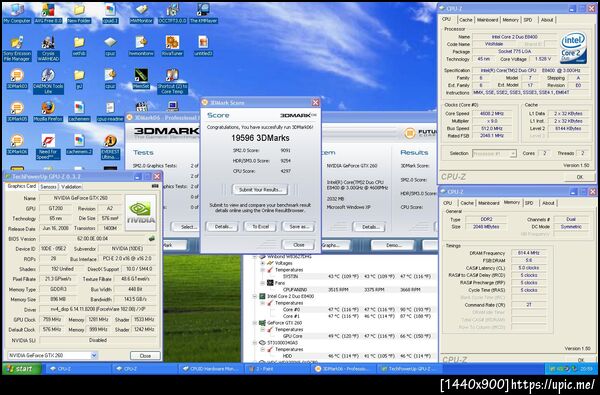Collapse Temperatures node under GeForce GTX 260
This screenshot has height=395, width=600.
[x=262, y=330]
